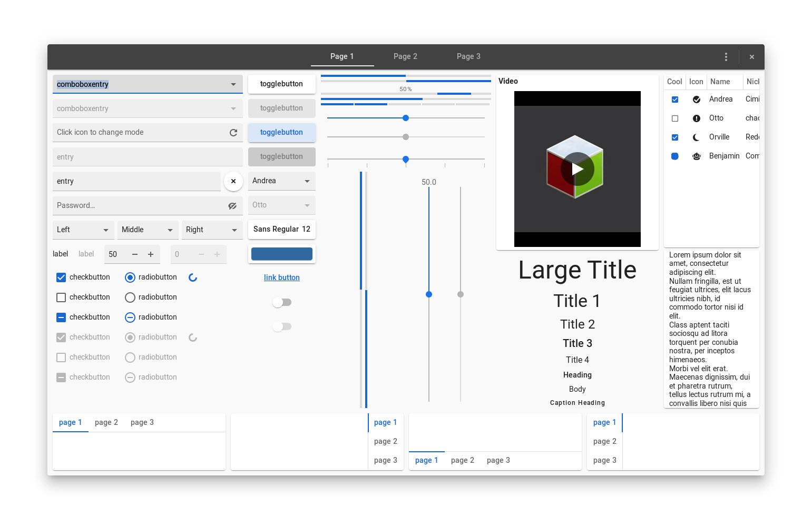Switch to the Page 2 header tab
Screen dimensions: 812x526
(405, 56)
